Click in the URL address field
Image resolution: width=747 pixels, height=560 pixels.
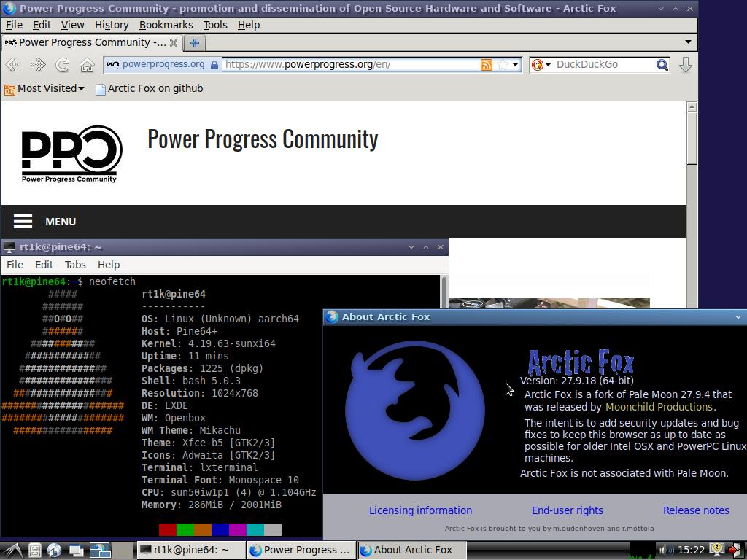click(x=350, y=65)
